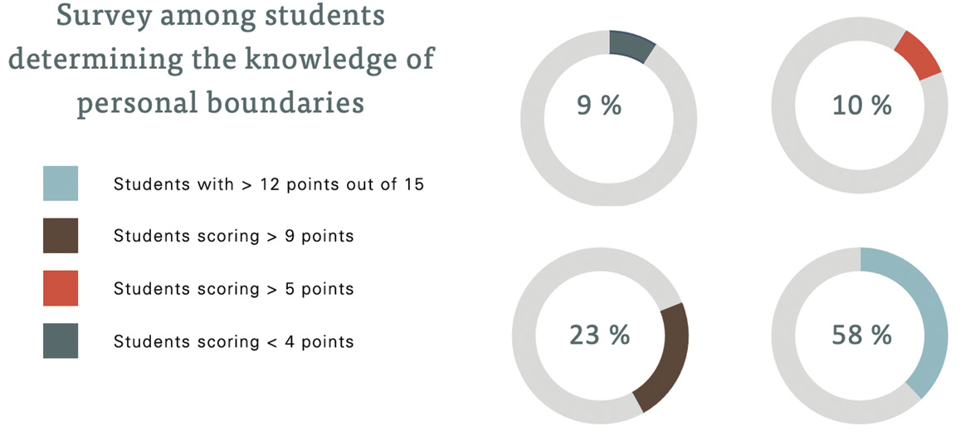Click the red arc on the 10 % donut
This screenshot has height=446, width=980.
pos(919,56)
